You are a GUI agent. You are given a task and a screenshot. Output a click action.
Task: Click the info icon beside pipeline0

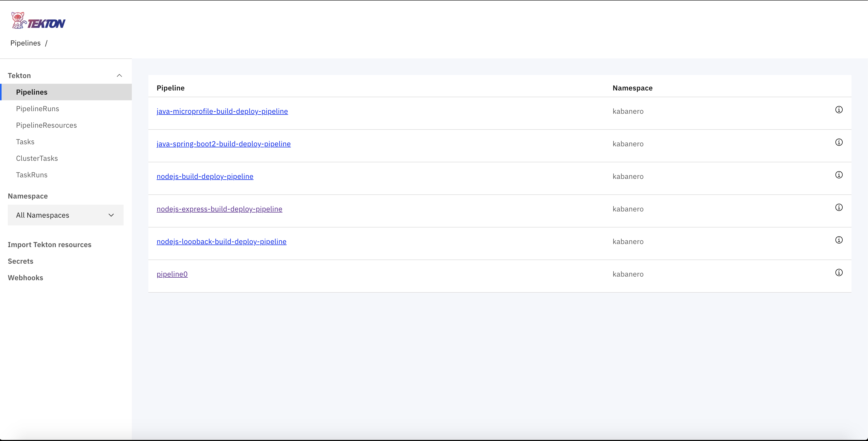click(x=839, y=272)
